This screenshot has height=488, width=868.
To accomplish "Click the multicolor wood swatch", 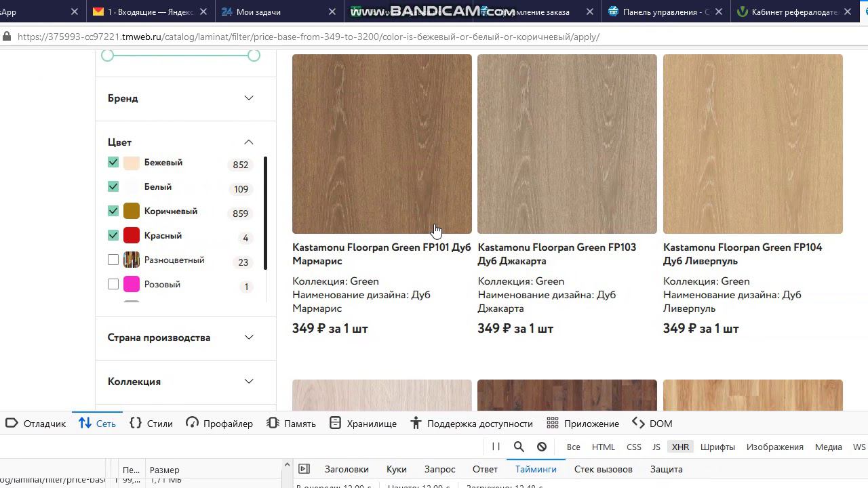I will pos(132,260).
